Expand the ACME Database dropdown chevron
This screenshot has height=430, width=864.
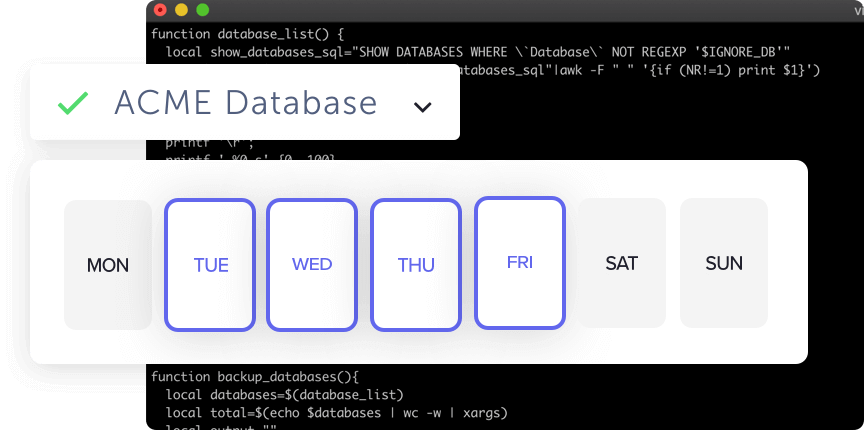pyautogui.click(x=423, y=106)
